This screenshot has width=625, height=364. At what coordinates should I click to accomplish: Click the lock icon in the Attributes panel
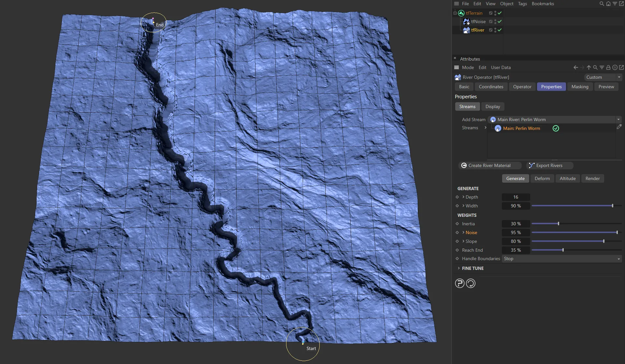tap(608, 67)
